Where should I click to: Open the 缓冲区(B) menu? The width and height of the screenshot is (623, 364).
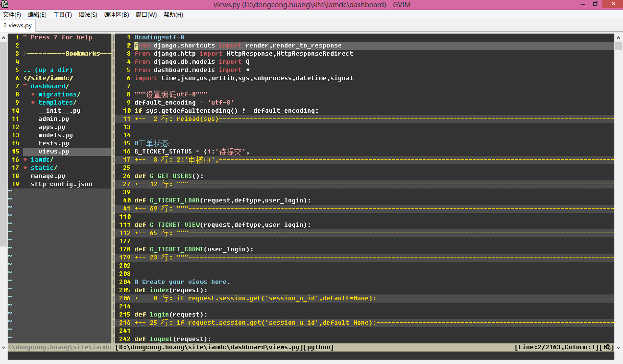116,15
